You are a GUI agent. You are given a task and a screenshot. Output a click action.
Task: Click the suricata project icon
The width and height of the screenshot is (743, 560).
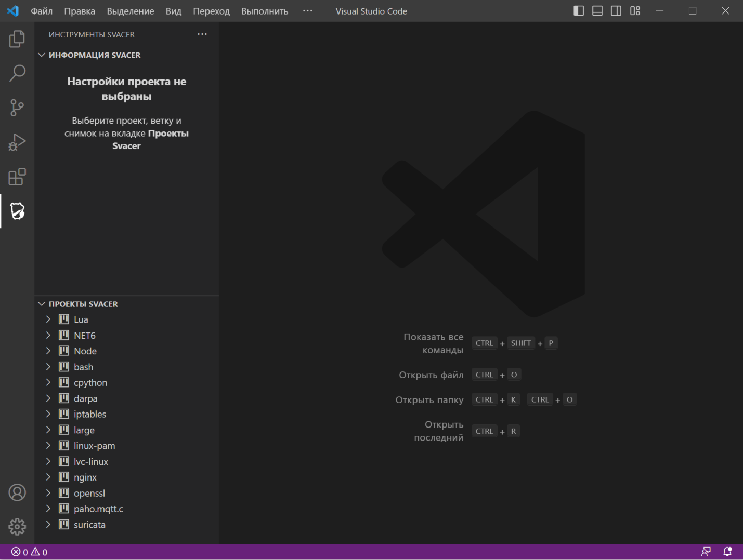coord(64,524)
